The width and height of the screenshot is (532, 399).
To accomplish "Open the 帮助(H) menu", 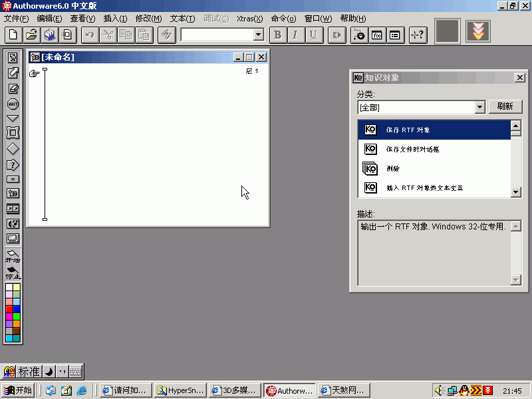I will (353, 19).
